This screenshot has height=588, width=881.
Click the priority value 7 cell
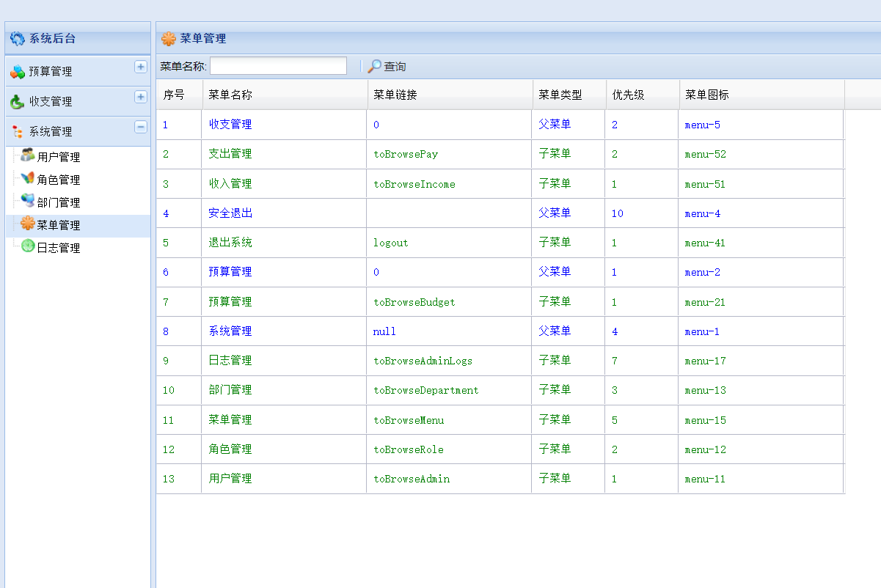[642, 361]
